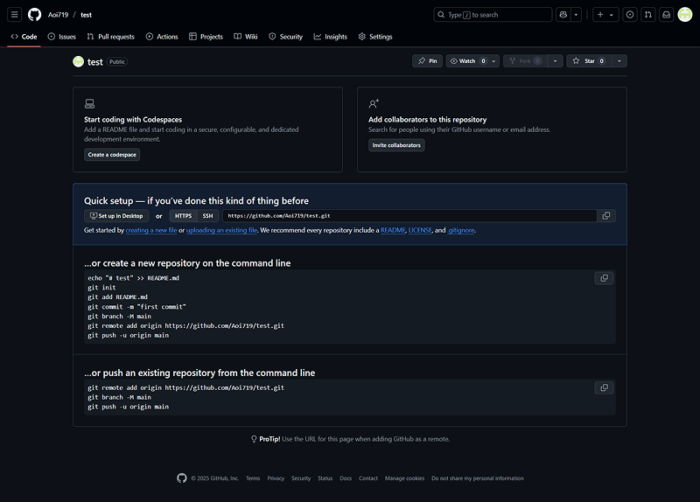The width and height of the screenshot is (700, 502).
Task: Click the search field in header
Action: click(x=492, y=15)
